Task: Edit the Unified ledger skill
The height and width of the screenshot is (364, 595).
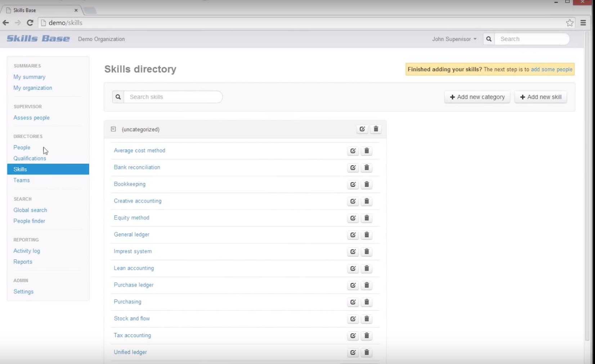Action: click(353, 352)
